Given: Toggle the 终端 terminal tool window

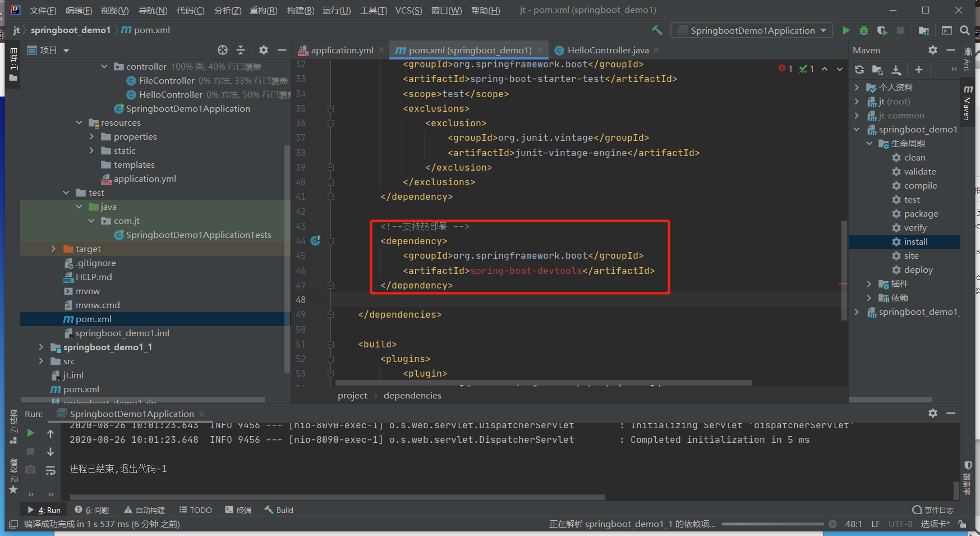Looking at the screenshot, I should (238, 510).
